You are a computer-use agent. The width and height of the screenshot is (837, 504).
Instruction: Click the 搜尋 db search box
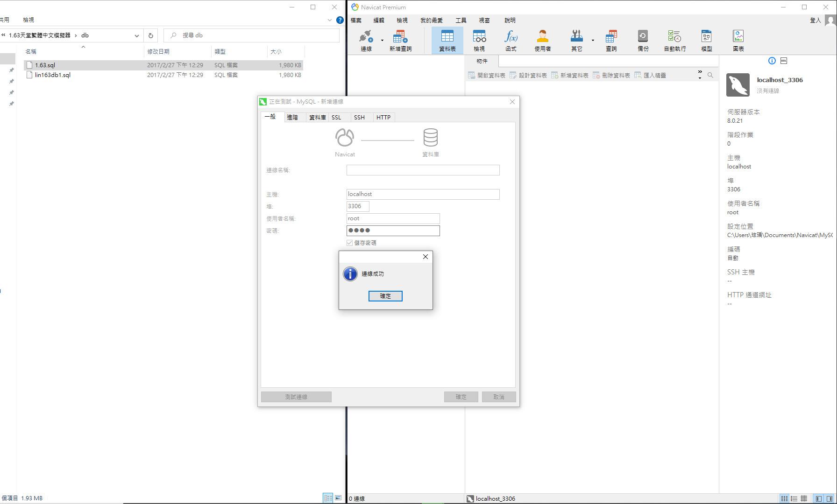(252, 35)
